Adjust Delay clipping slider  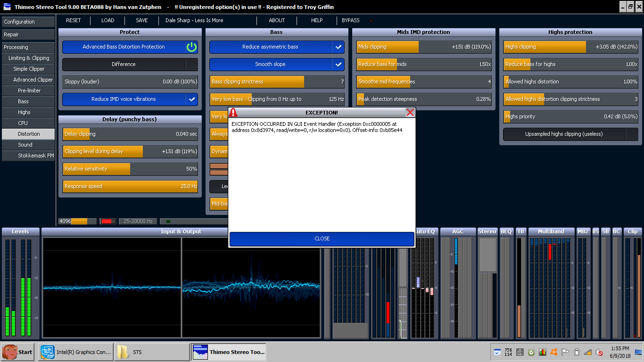coord(131,134)
